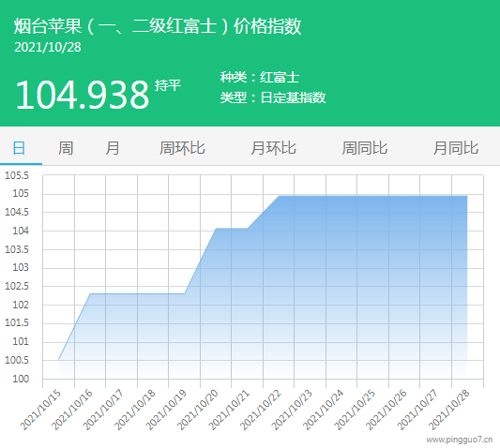
Task: Open the 周环比 tab
Action: point(182,148)
